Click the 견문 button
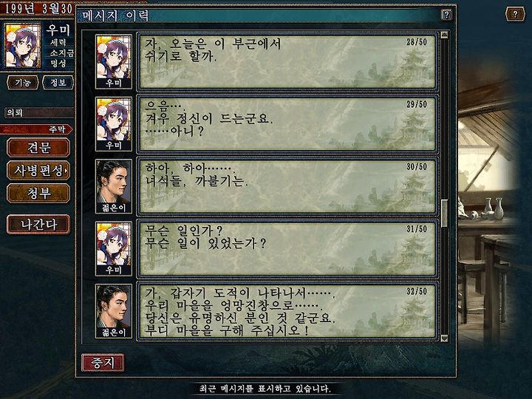This screenshot has width=532, height=399. pos(38,148)
